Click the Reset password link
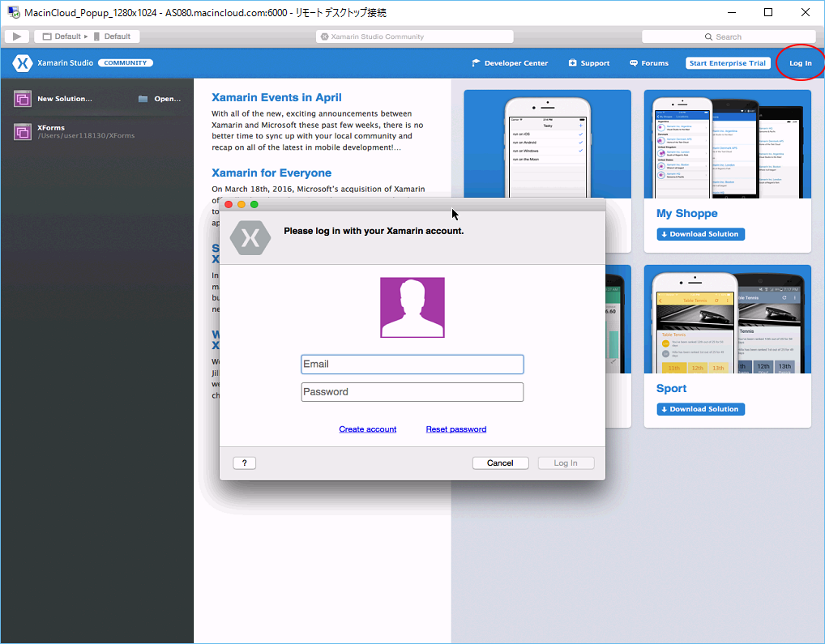825x644 pixels. tap(456, 429)
